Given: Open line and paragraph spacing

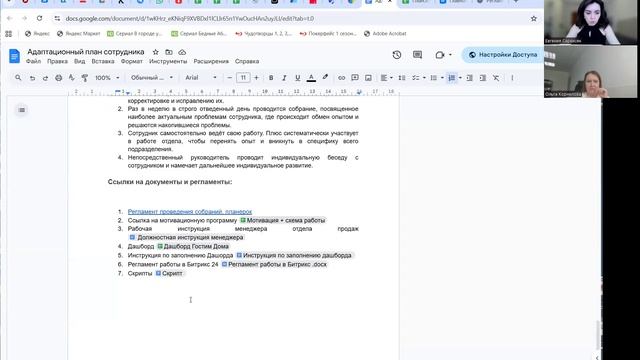Looking at the screenshot, I should 402,78.
